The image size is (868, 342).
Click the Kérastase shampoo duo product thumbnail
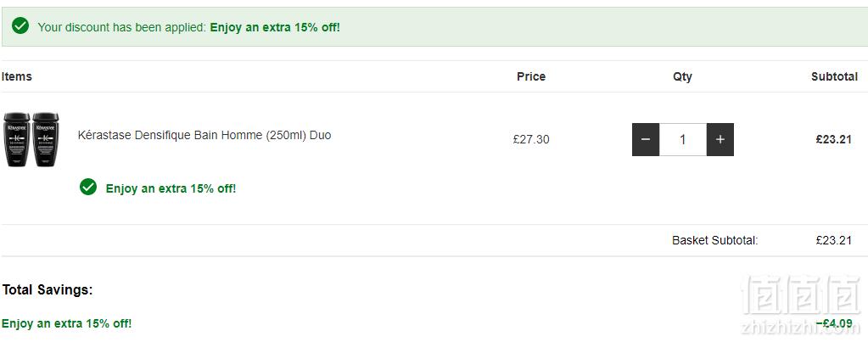[31, 139]
